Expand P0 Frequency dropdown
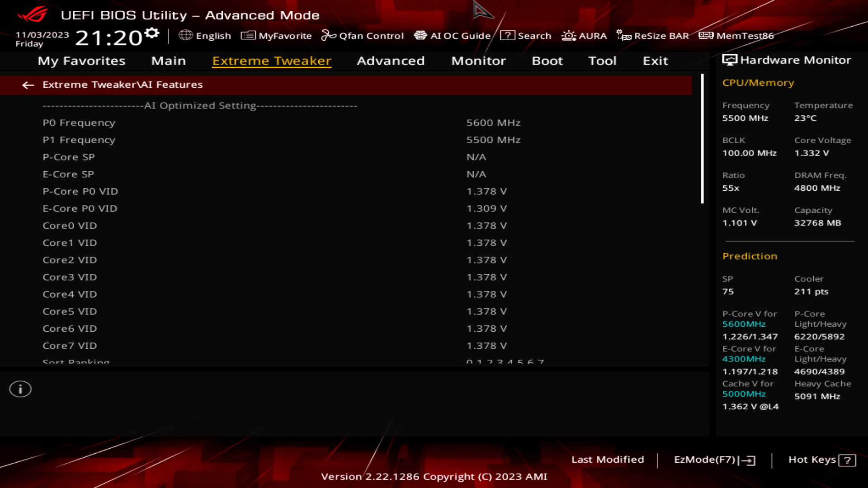Viewport: 868px width, 488px height. (x=493, y=122)
